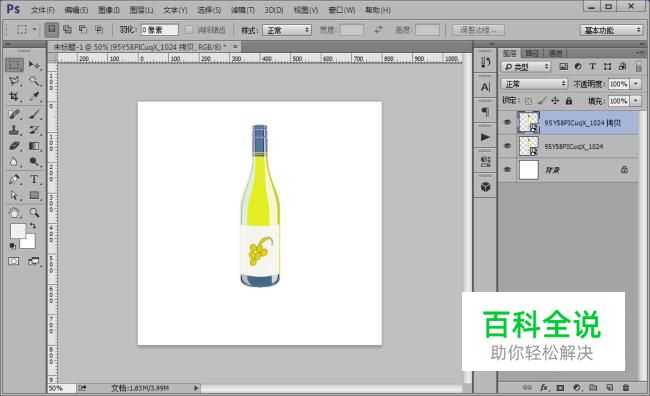Open the 滤镜(T) menu
Viewport: 650px width, 396px height.
pyautogui.click(x=243, y=10)
